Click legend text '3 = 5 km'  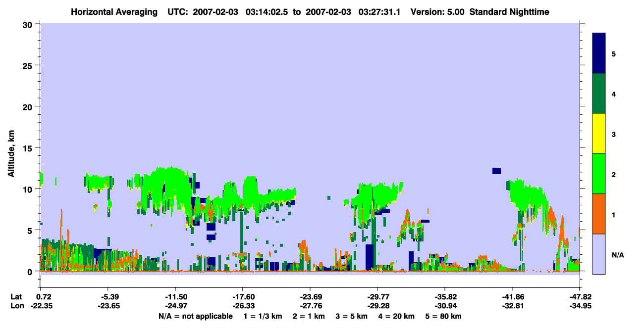(353, 316)
